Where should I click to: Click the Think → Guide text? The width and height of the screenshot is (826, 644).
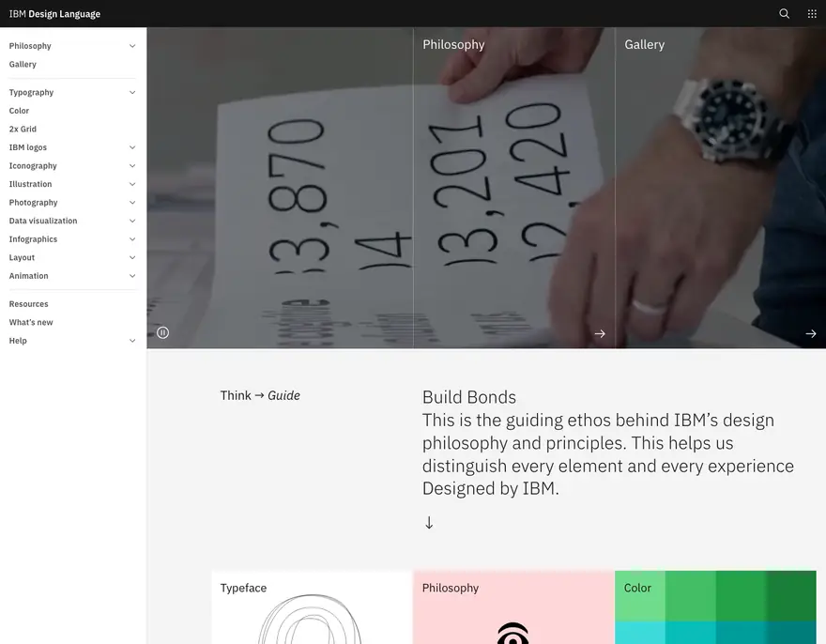(x=260, y=395)
